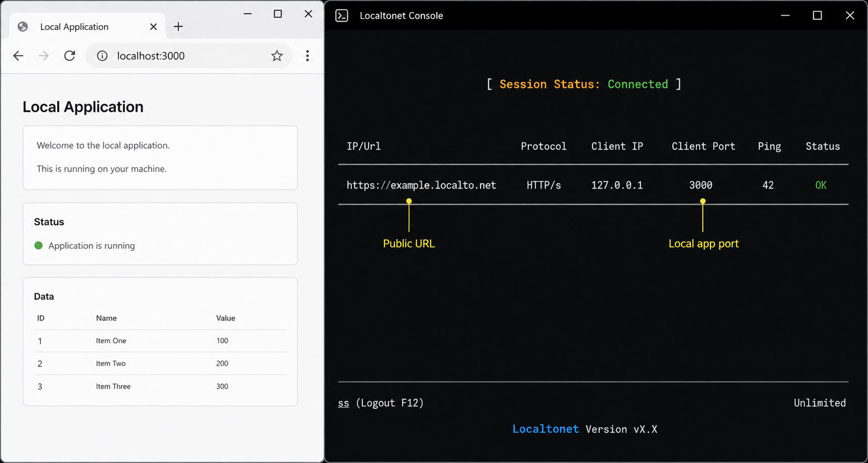Click the Value column header
Screen dimensions: 868x463
[226, 318]
